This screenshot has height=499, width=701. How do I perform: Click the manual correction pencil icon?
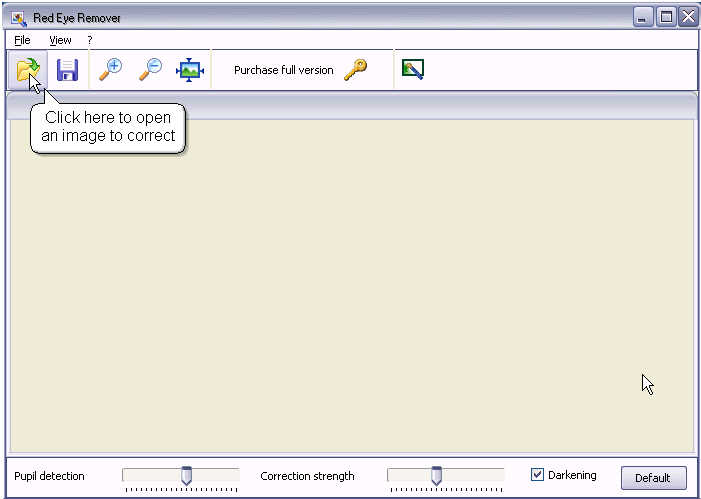(413, 70)
